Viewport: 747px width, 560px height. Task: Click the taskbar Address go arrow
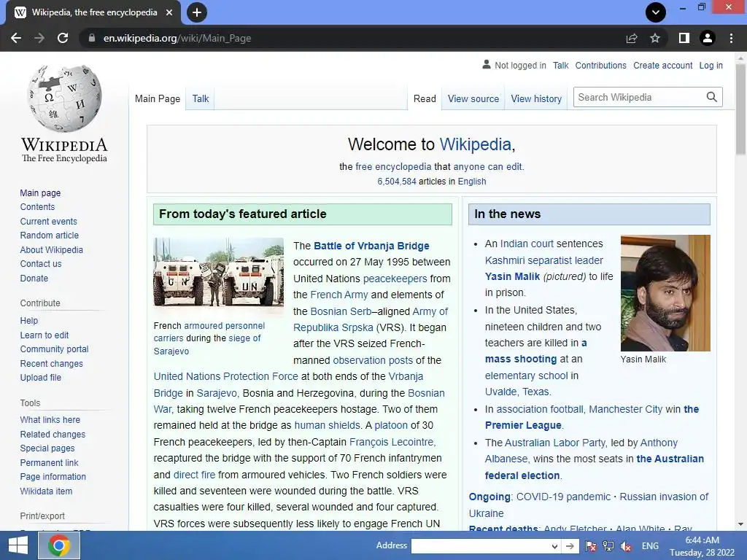pos(569,546)
